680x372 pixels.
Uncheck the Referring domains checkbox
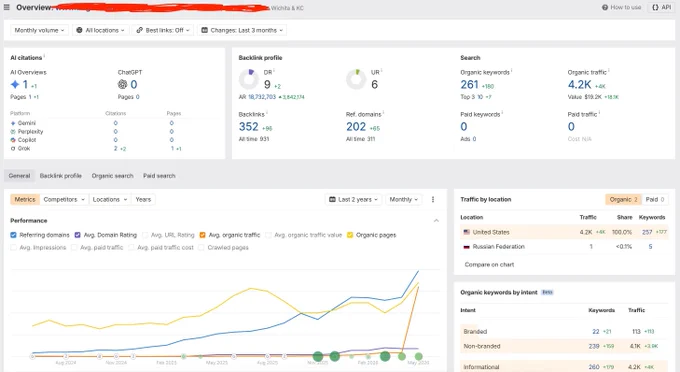pos(13,235)
